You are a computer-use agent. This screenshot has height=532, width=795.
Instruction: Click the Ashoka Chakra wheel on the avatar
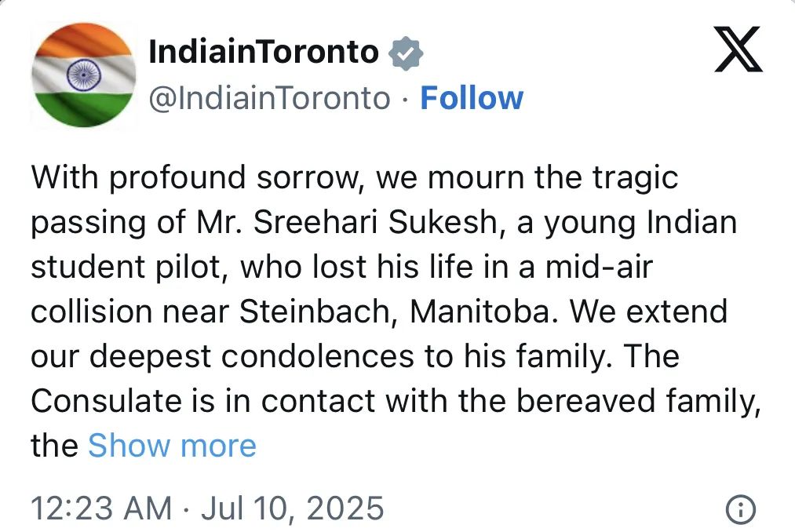81,75
